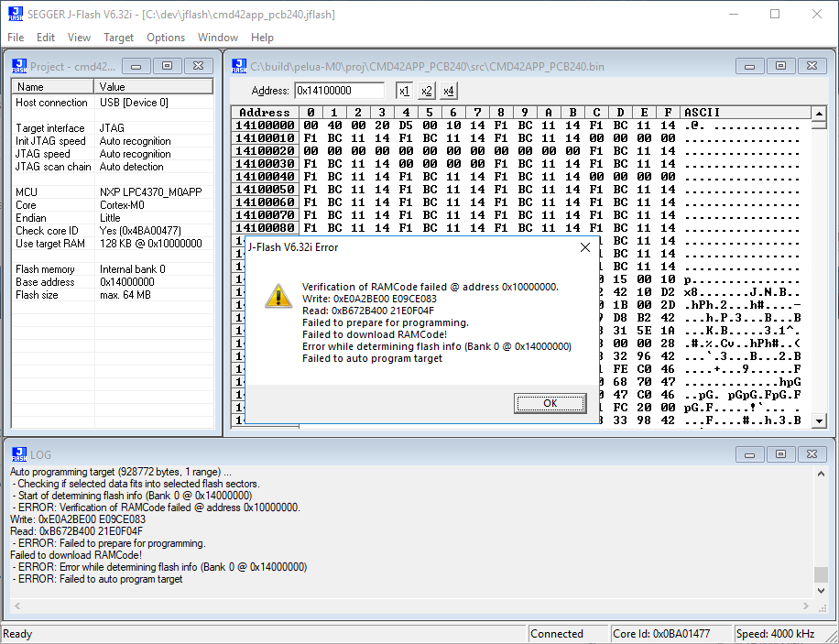
Task: Open the Target menu
Action: tap(118, 38)
